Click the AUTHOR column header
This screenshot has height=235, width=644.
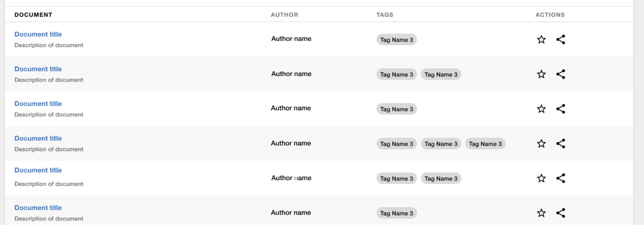tap(285, 15)
